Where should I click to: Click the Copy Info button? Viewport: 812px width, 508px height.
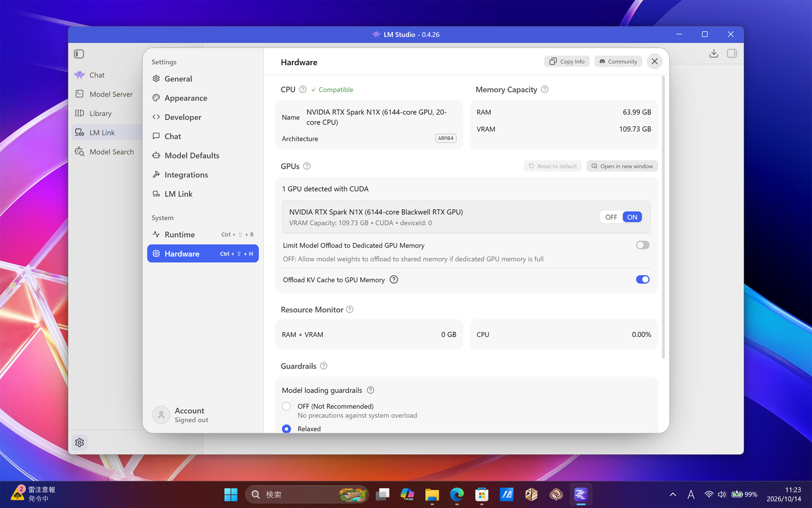[567, 61]
